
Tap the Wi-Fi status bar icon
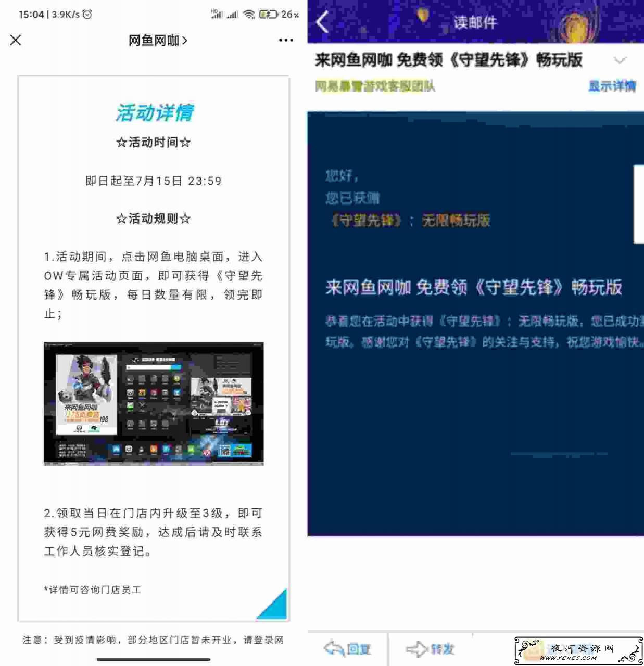tap(249, 14)
